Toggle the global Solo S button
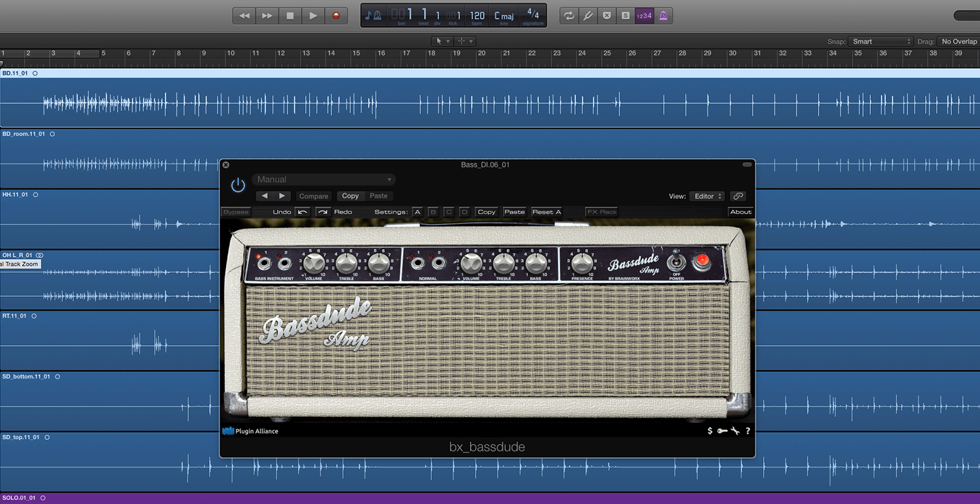Viewport: 980px width, 504px height. [x=626, y=16]
